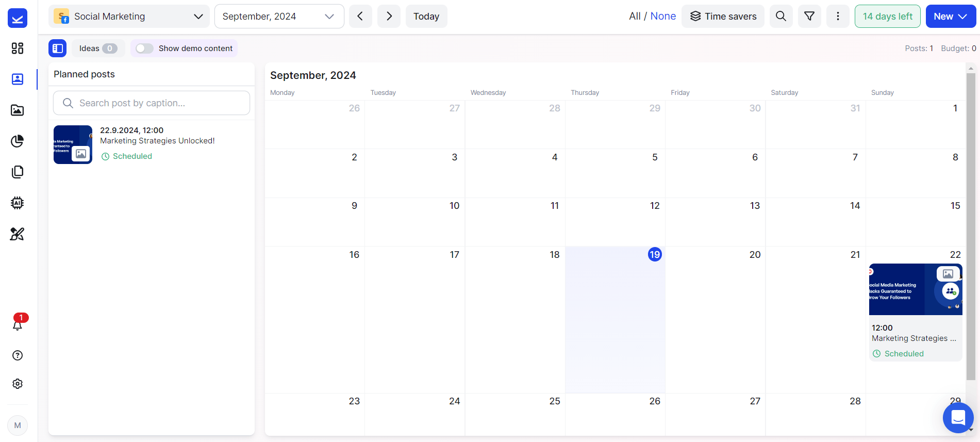Open the Ideas tab
The height and width of the screenshot is (442, 980).
pos(98,48)
